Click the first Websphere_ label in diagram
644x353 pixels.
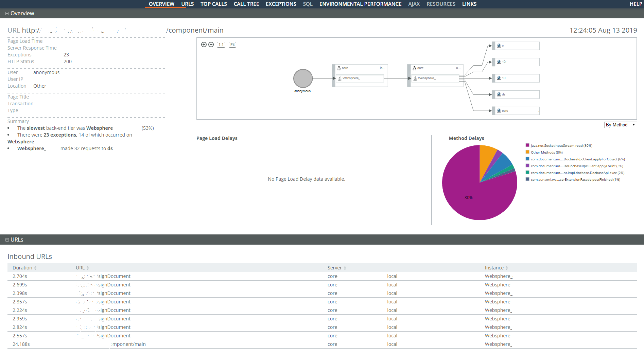click(x=351, y=78)
